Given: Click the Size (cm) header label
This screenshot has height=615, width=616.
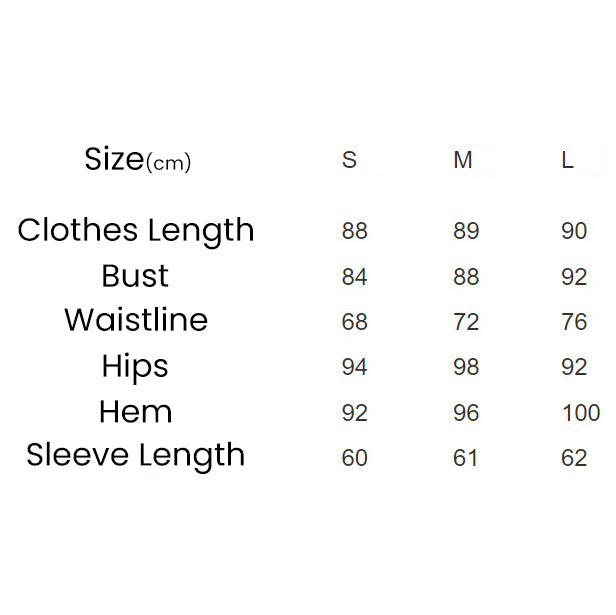Looking at the screenshot, I should pos(137,160).
